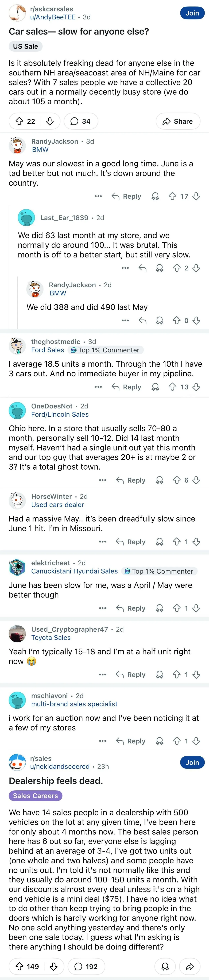Viewport: 209px width, 980px height.
Task: Open Used_Cryptographer47's avatar thumbnail
Action: point(17,633)
